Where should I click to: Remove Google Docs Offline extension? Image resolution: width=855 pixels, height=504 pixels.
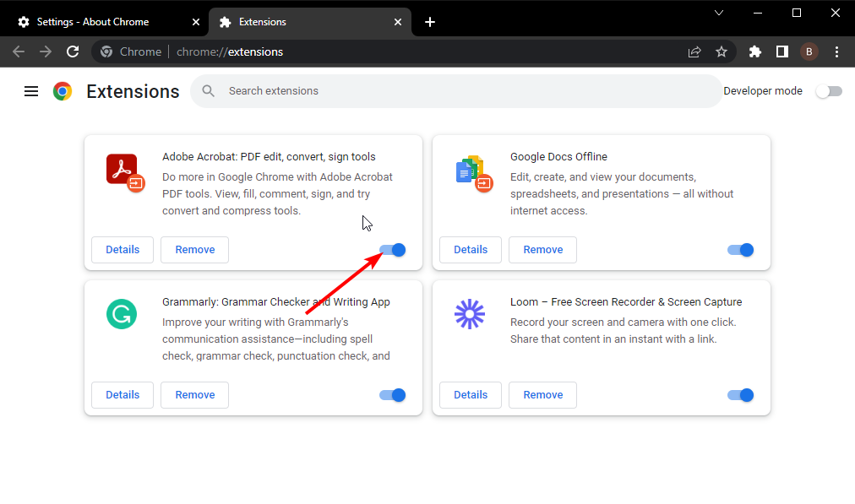[x=542, y=250]
